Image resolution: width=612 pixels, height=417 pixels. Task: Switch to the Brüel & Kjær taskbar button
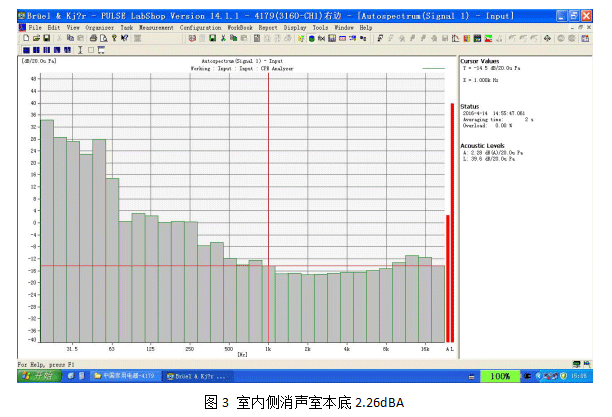pyautogui.click(x=195, y=376)
